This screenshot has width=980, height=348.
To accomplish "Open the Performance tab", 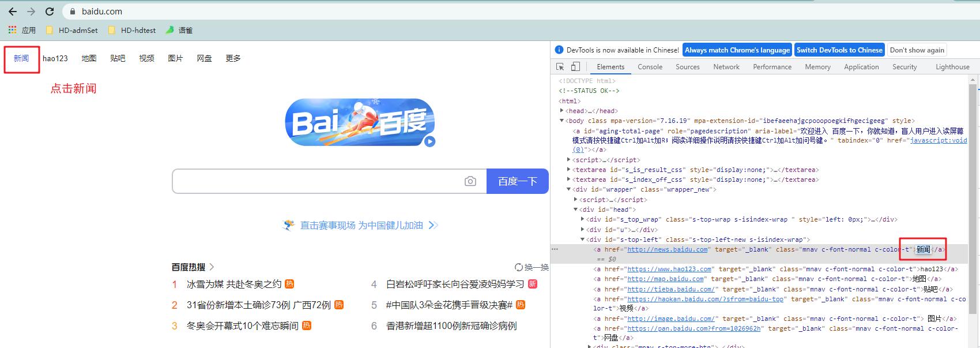I will [x=772, y=67].
